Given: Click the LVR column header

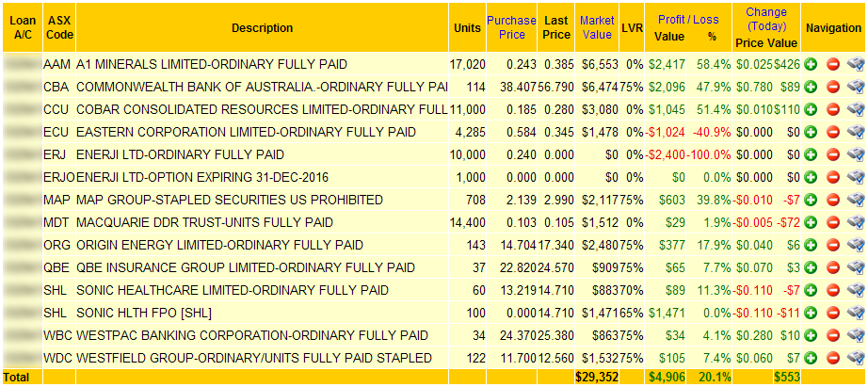Looking at the screenshot, I should click(x=632, y=27).
